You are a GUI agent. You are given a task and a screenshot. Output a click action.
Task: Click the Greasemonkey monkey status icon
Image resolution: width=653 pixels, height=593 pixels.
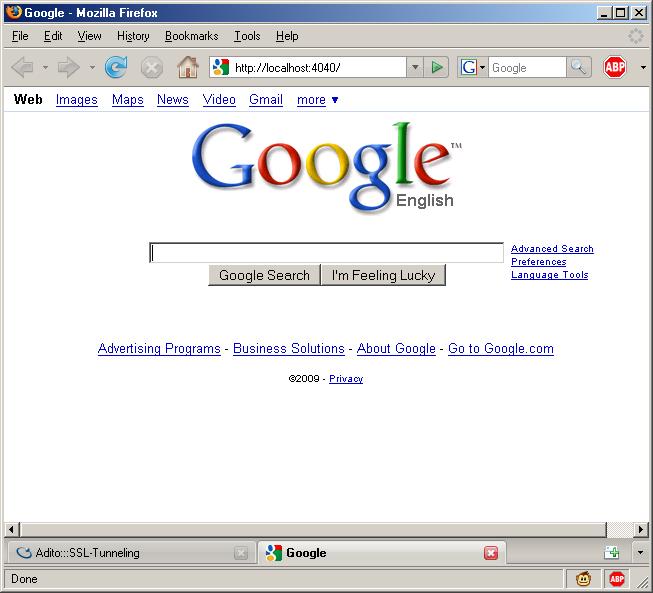click(x=583, y=579)
